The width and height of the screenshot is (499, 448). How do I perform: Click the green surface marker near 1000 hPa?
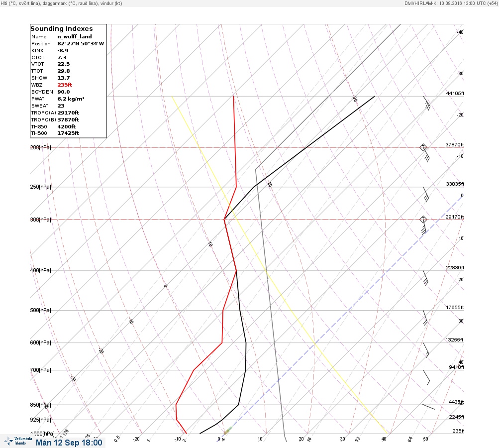(227, 431)
